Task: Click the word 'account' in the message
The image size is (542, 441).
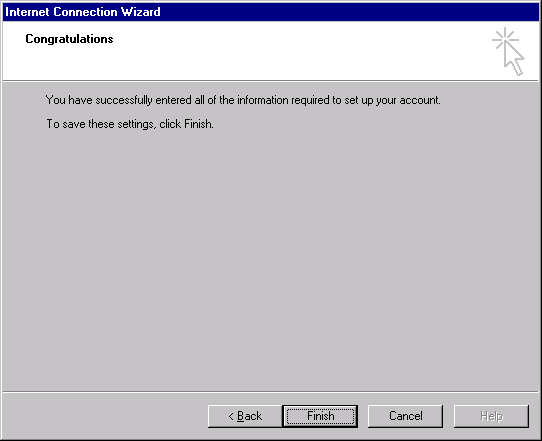Action: tap(419, 100)
